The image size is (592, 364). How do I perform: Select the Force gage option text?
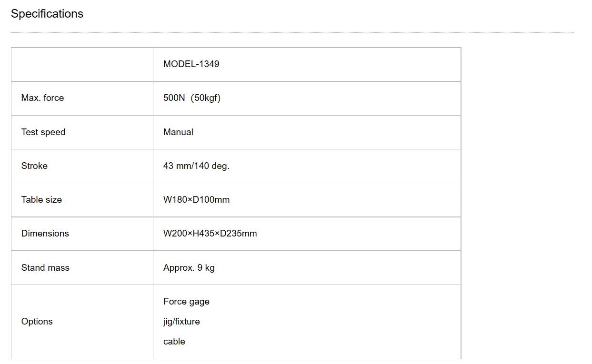(186, 302)
